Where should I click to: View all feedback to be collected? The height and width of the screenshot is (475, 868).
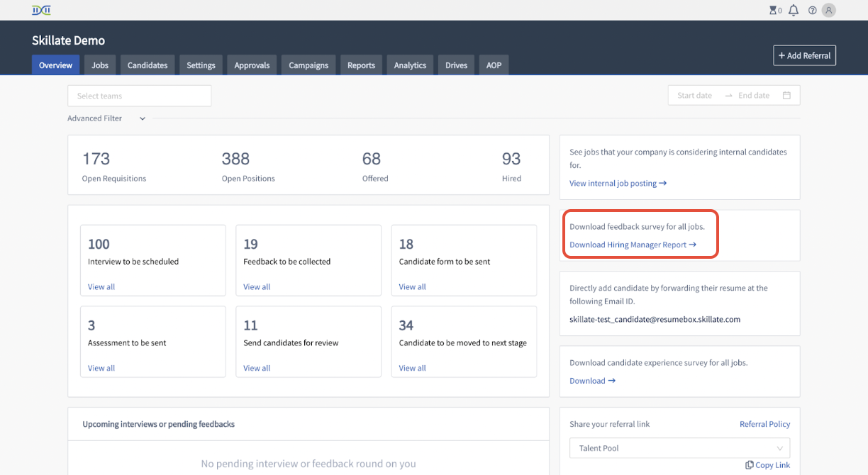click(x=257, y=286)
